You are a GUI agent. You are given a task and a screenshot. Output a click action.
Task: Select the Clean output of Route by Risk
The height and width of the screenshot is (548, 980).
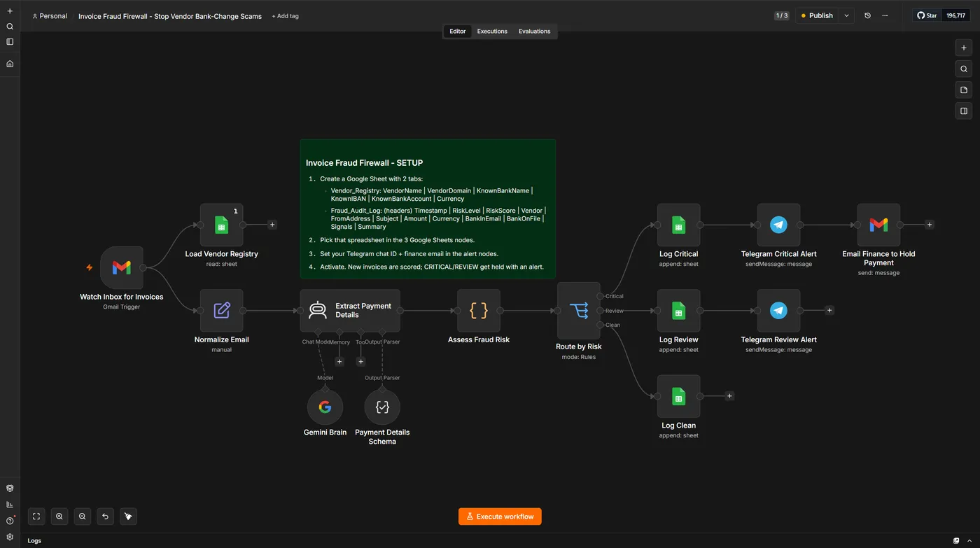601,325
